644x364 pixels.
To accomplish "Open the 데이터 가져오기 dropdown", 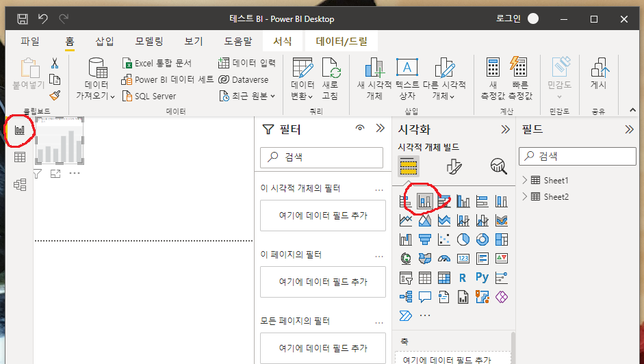I will pyautogui.click(x=96, y=79).
